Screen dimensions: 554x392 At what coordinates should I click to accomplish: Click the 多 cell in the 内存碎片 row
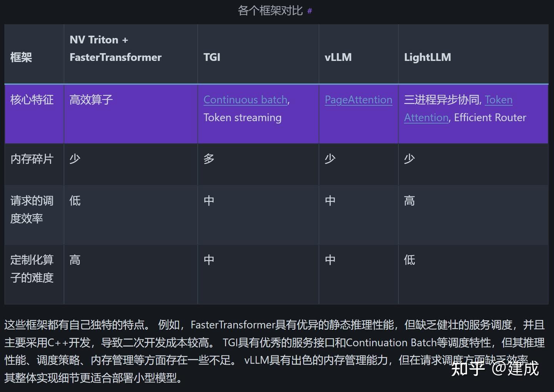click(209, 158)
